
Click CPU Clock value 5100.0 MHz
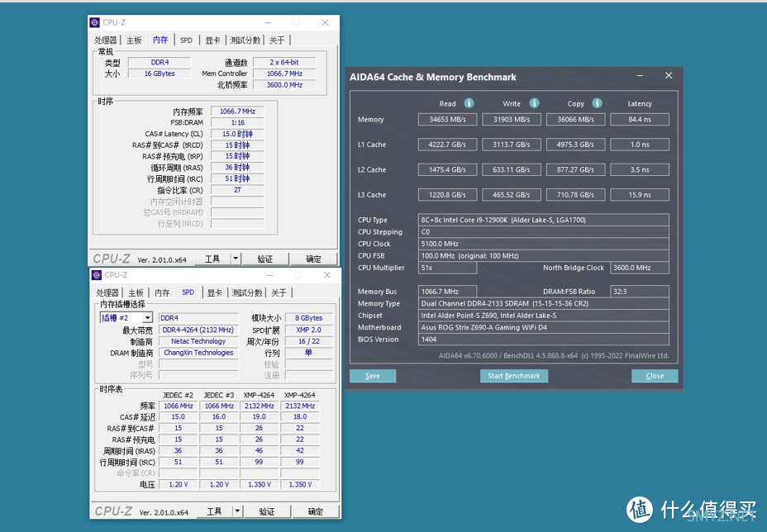(544, 244)
